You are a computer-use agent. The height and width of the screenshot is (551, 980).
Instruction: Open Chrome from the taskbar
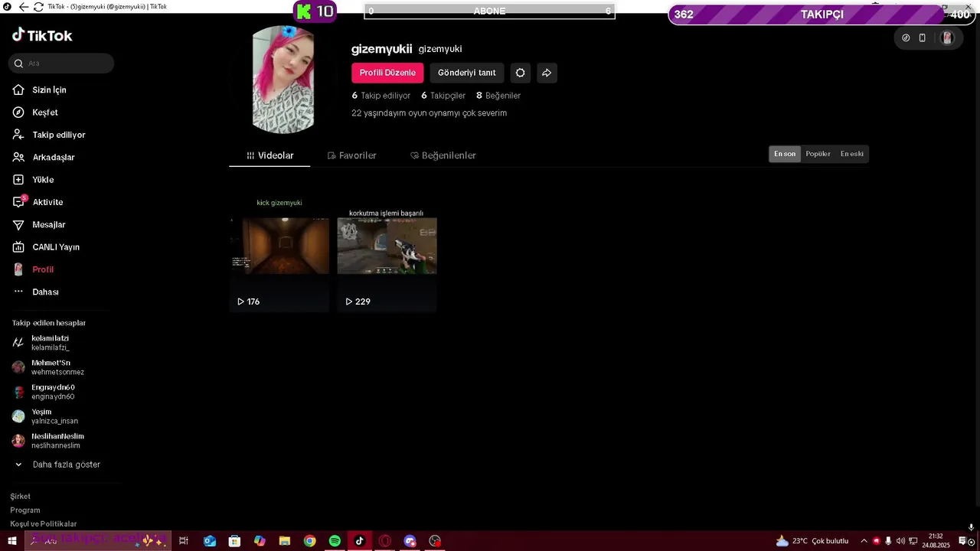point(309,541)
